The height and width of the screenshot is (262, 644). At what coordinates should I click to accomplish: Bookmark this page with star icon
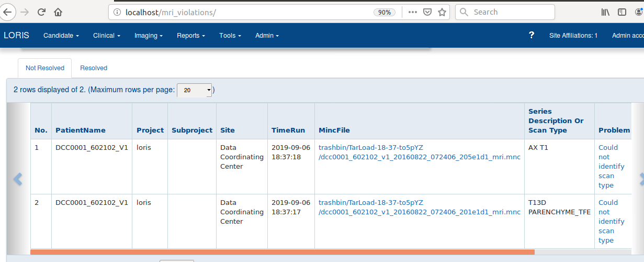point(442,12)
